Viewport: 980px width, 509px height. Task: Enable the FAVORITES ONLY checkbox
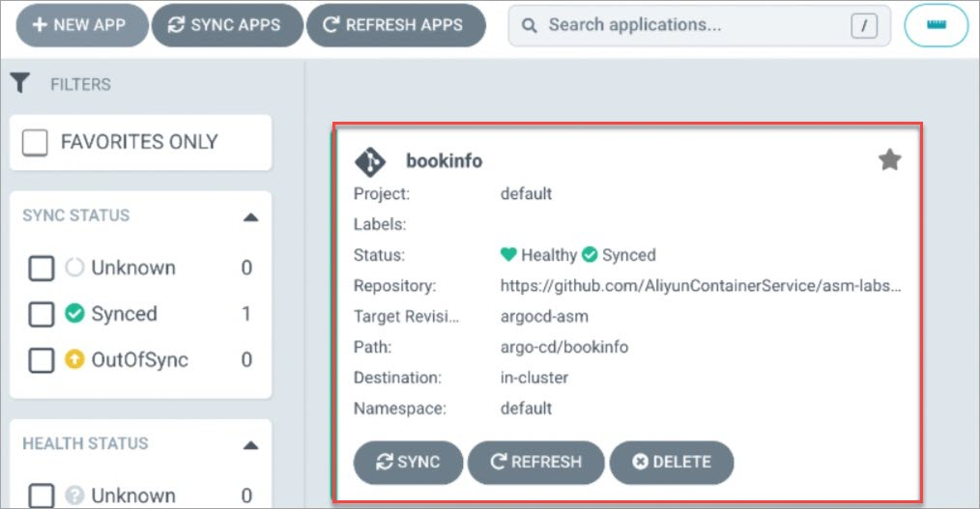click(x=35, y=142)
